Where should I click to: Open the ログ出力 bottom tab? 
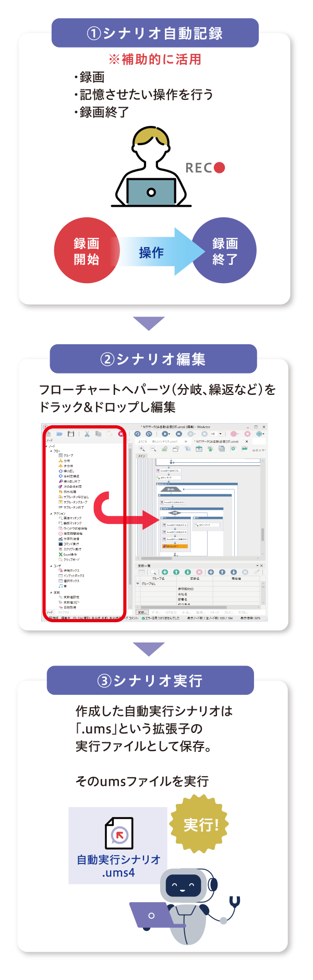click(x=171, y=612)
